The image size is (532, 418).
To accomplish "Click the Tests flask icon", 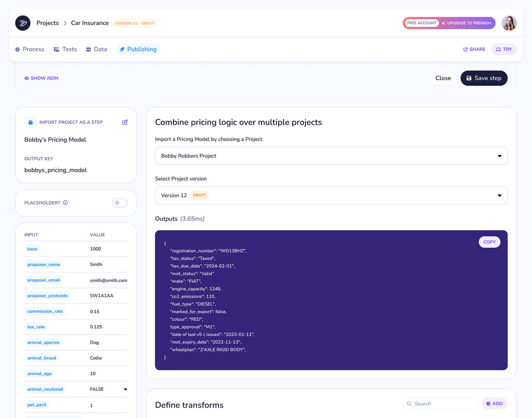I will pos(56,49).
